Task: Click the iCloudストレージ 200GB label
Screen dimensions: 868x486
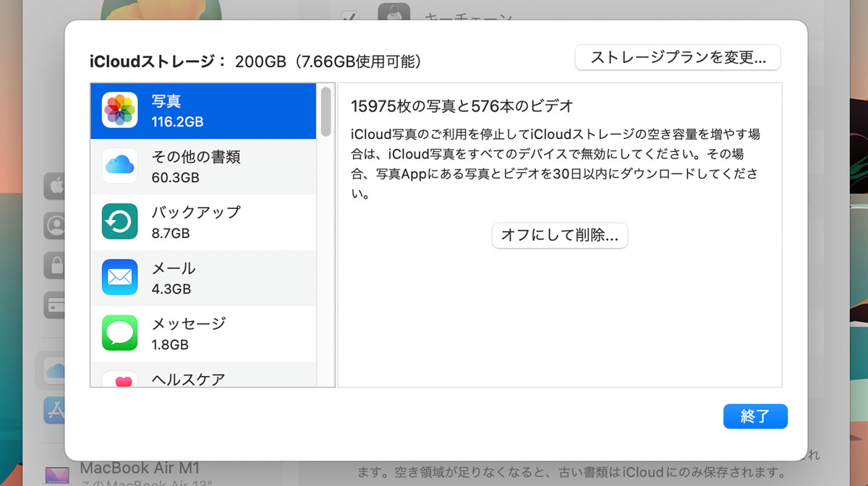Action: [x=255, y=61]
